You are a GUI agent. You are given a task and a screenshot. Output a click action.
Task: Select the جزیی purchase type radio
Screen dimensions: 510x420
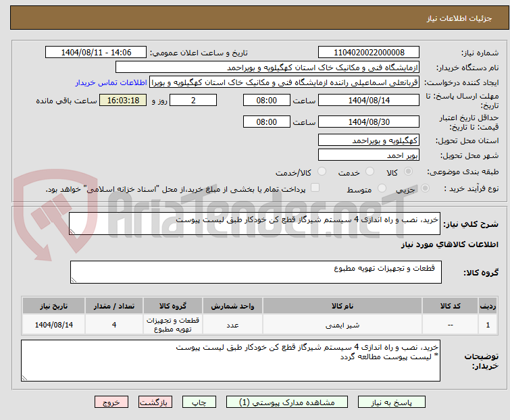425,188
